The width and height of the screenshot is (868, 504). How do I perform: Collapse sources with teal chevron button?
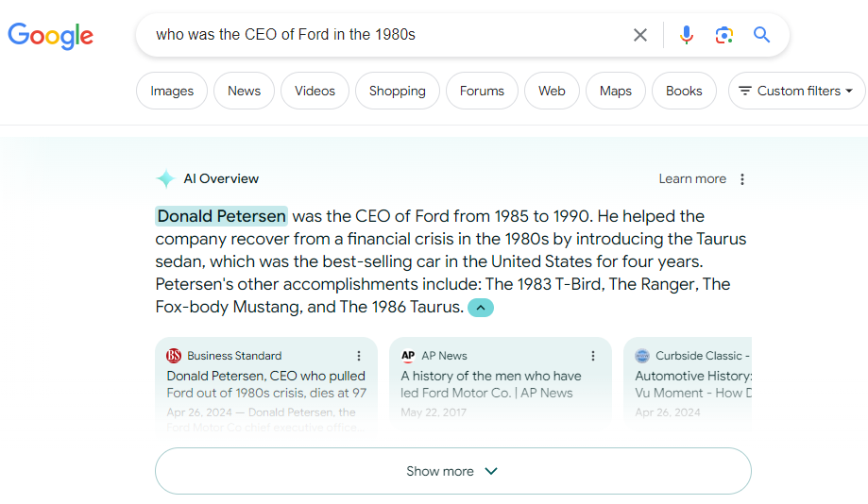[x=481, y=308]
